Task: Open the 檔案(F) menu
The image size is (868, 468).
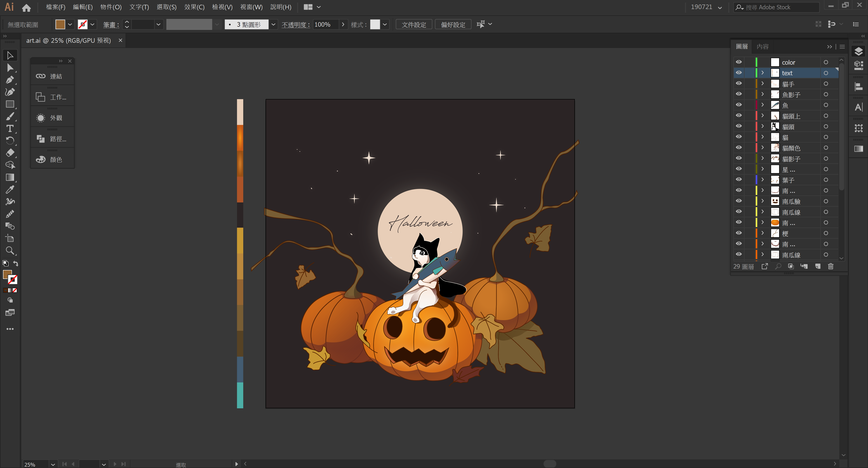Action: tap(56, 7)
